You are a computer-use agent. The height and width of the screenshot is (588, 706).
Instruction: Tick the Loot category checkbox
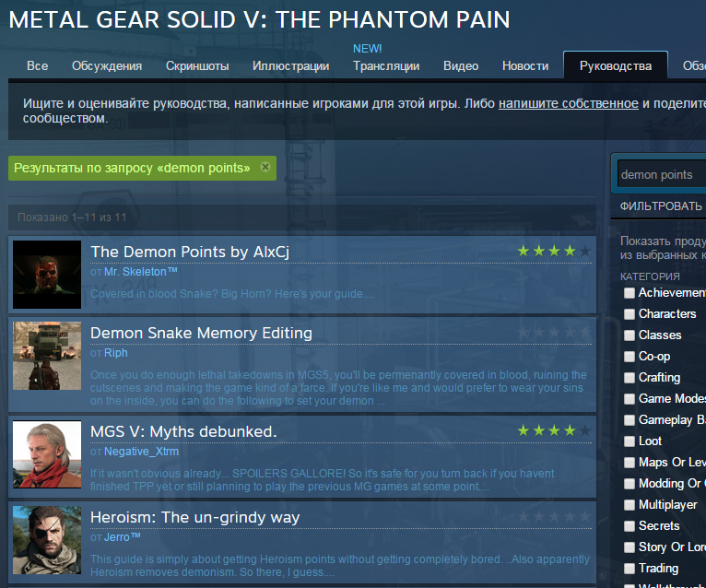tap(630, 441)
